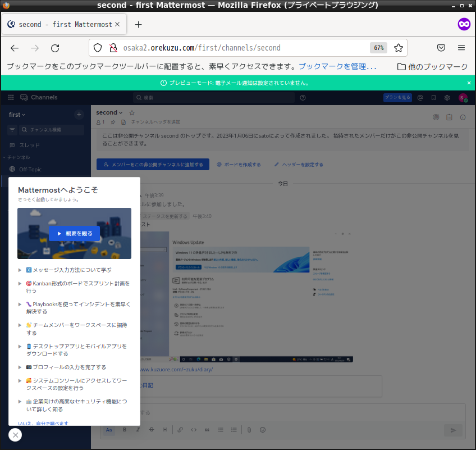This screenshot has height=450, width=476.
Task: Open the kuzuore.com diary link
Action: click(176, 370)
